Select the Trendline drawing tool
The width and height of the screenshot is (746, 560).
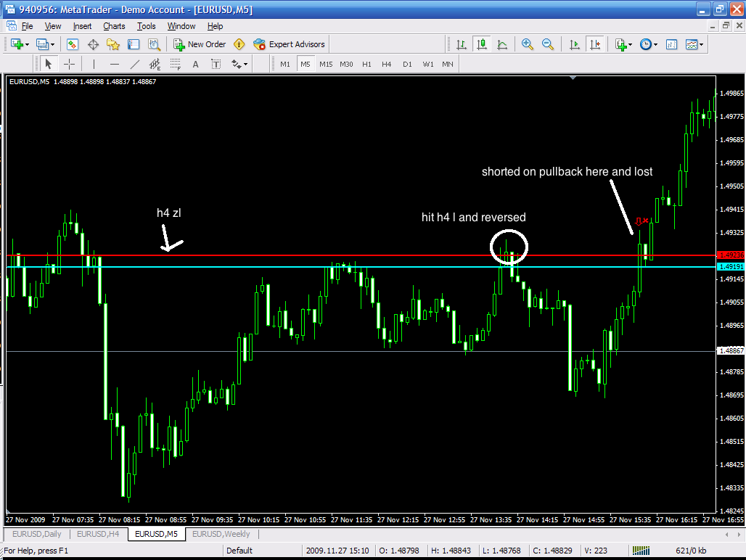[x=135, y=64]
